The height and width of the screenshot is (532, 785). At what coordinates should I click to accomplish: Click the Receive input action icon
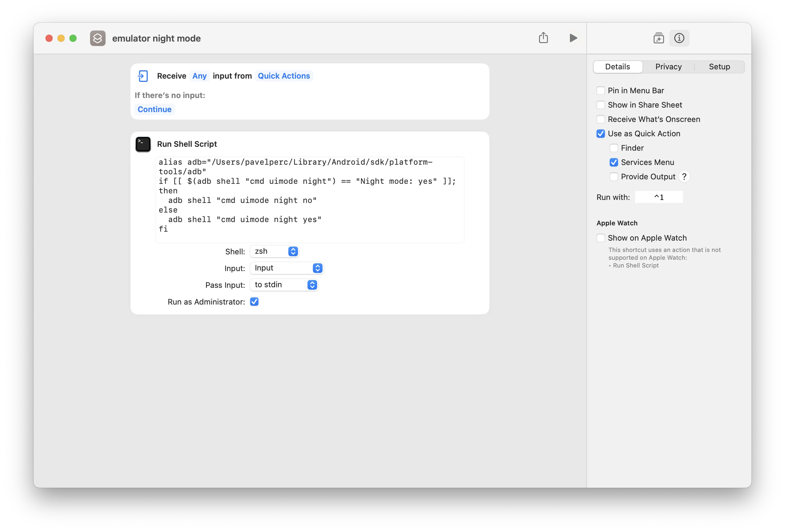(x=143, y=76)
